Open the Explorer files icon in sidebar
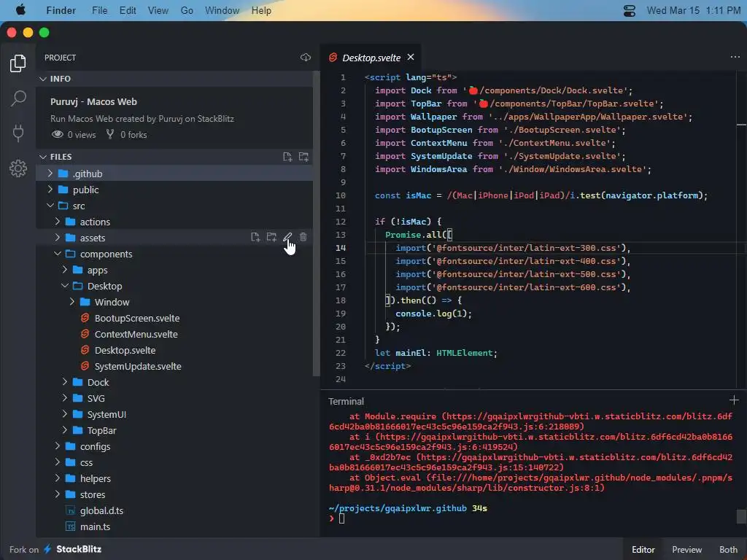Viewport: 747px width, 560px height. tap(18, 63)
